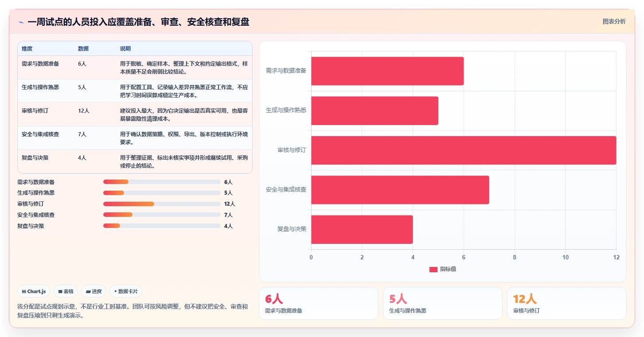
Task: Click the 生成与操作熟悉 y-axis label on chart
Action: (286, 110)
